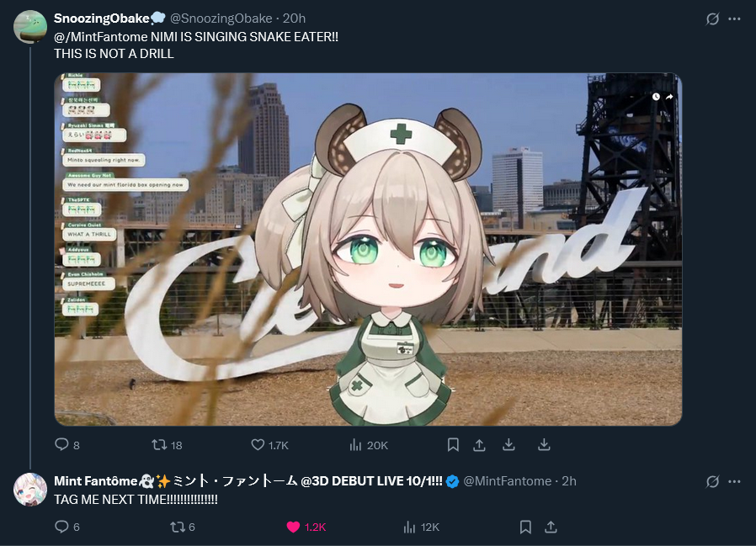Share SnoozingObake's tweet
The image size is (756, 546).
[479, 445]
